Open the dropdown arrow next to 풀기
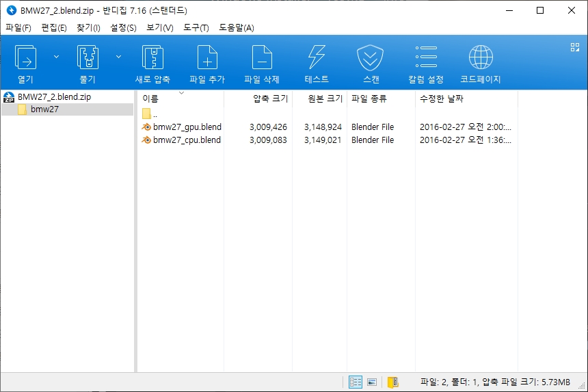This screenshot has height=392, width=588. [x=118, y=57]
